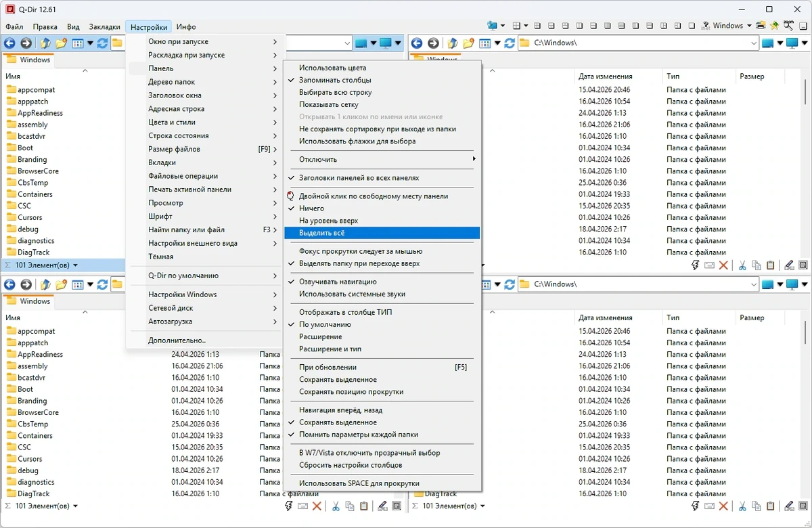The width and height of the screenshot is (812, 528).
Task: Click the star favorites icon in main toolbar
Action: pos(775,26)
